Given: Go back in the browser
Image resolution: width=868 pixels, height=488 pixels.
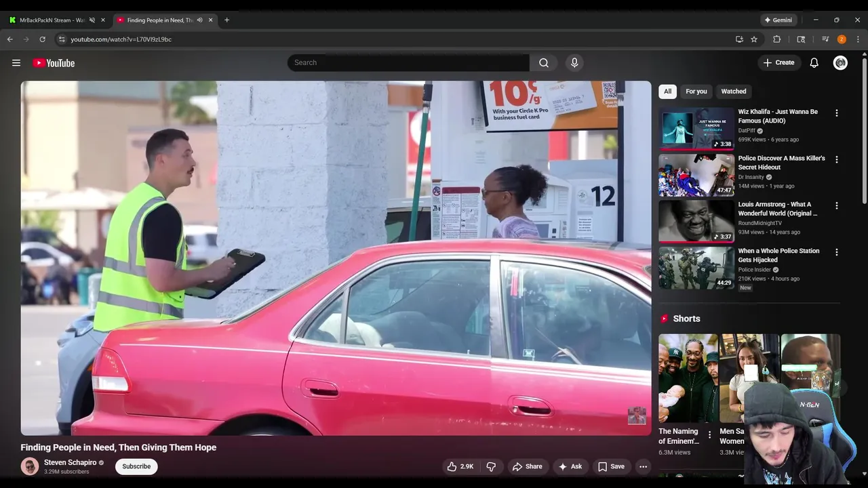Looking at the screenshot, I should pyautogui.click(x=10, y=39).
